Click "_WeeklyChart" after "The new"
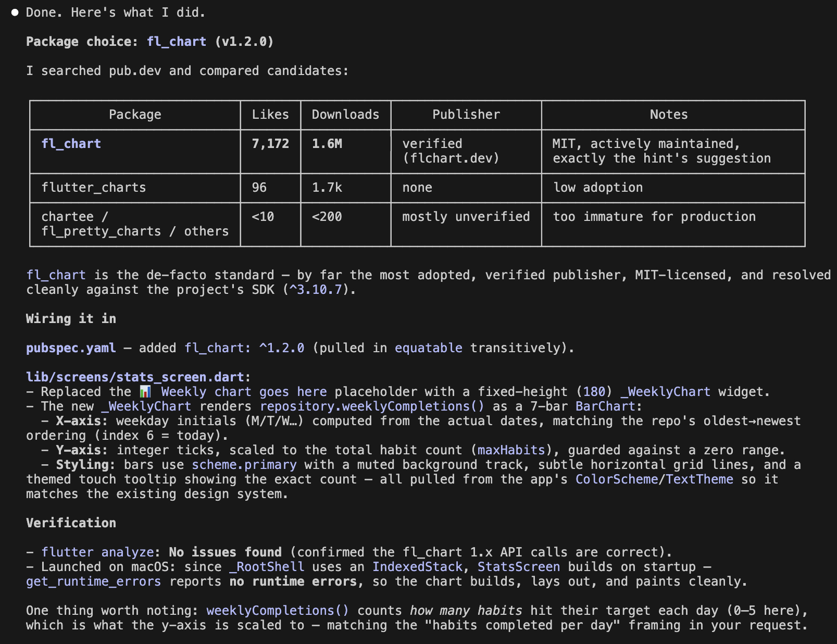 [146, 406]
